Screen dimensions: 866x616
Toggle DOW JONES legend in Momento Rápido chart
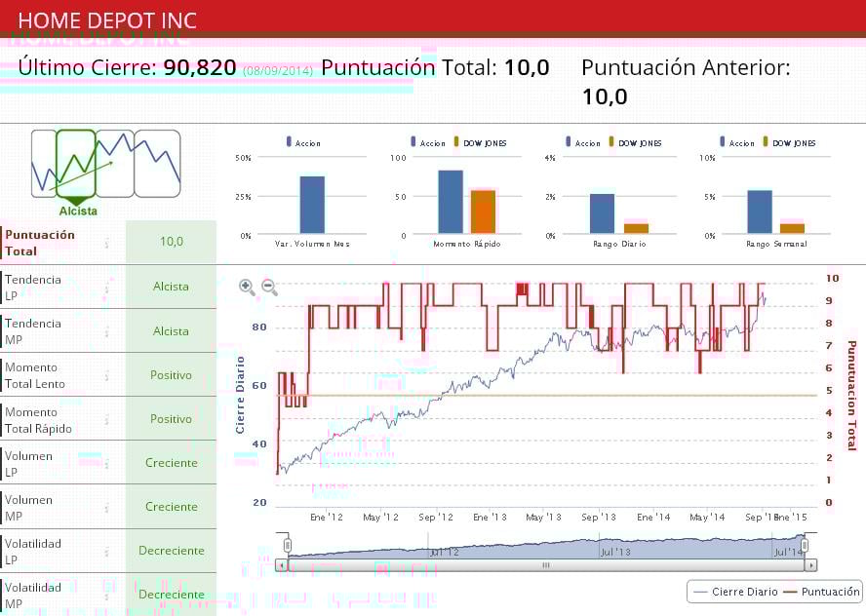pyautogui.click(x=480, y=142)
